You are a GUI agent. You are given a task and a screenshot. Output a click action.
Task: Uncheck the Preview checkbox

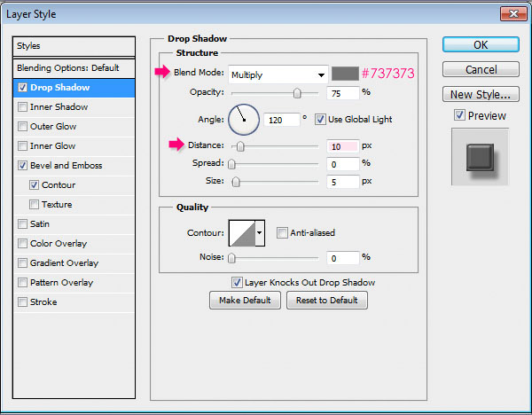coord(459,115)
